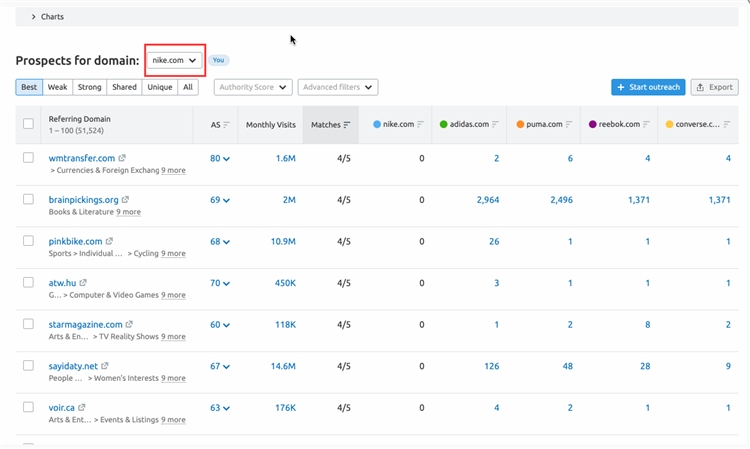Click the orange puma.com color dot
Screen dimensions: 750x449
[x=520, y=124]
